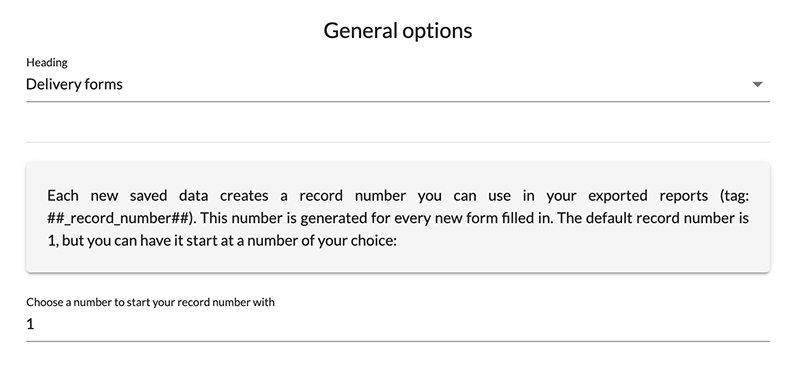Expand the Heading dropdown arrow
This screenshot has height=388, width=800.
coord(757,84)
